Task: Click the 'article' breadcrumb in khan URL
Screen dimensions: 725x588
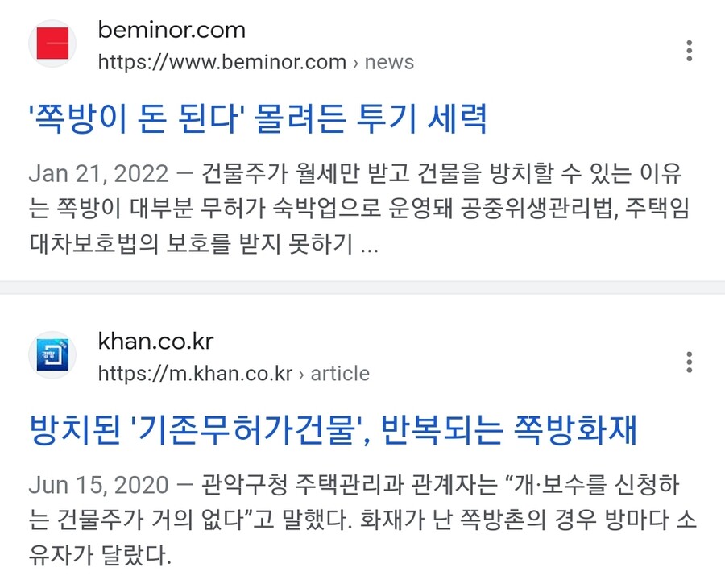Action: coord(340,374)
